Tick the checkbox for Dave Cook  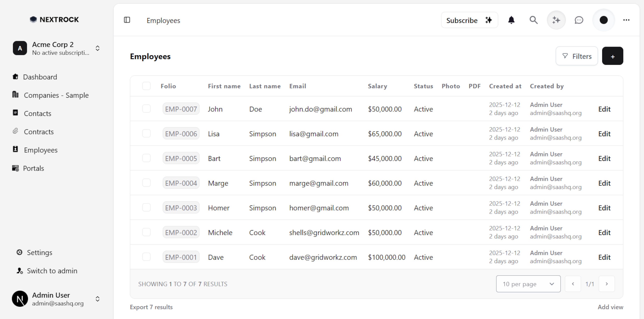146,257
